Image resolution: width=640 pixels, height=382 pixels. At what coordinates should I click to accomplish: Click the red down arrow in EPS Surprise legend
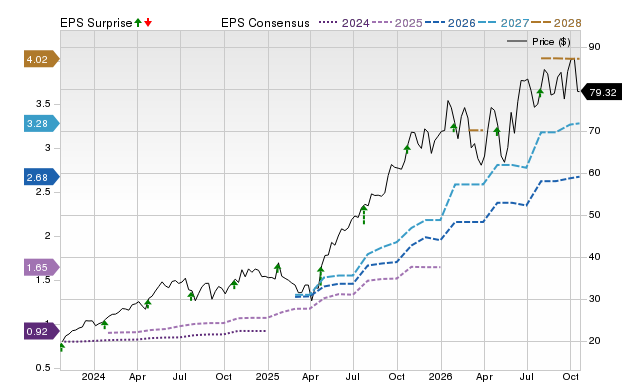(x=148, y=23)
